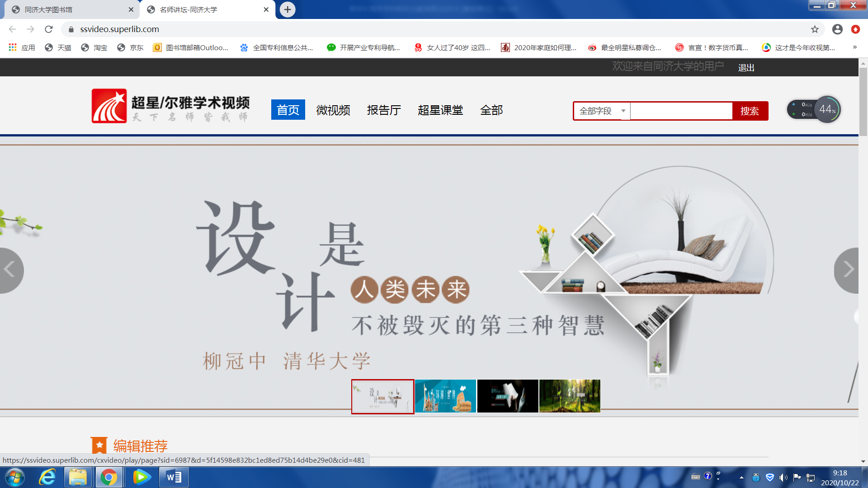The image size is (868, 488).
Task: Click the page vertical scrollbar thumb
Action: point(863,102)
